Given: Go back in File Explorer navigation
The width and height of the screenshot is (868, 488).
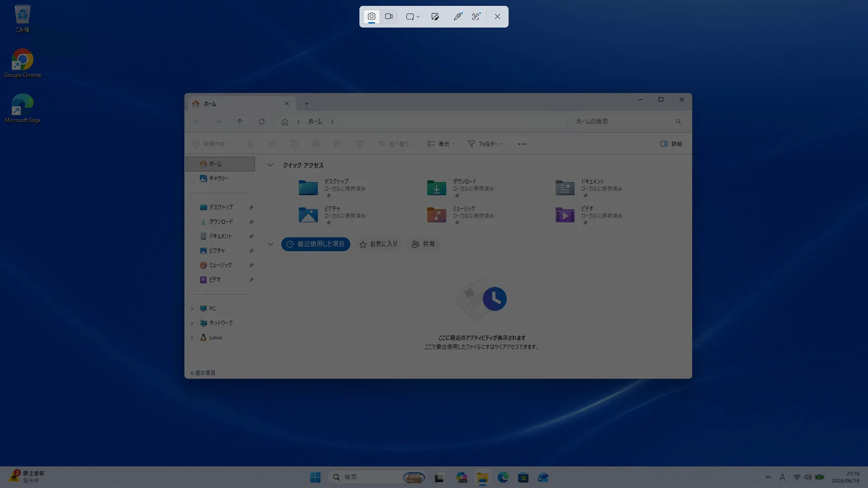Looking at the screenshot, I should pyautogui.click(x=197, y=122).
